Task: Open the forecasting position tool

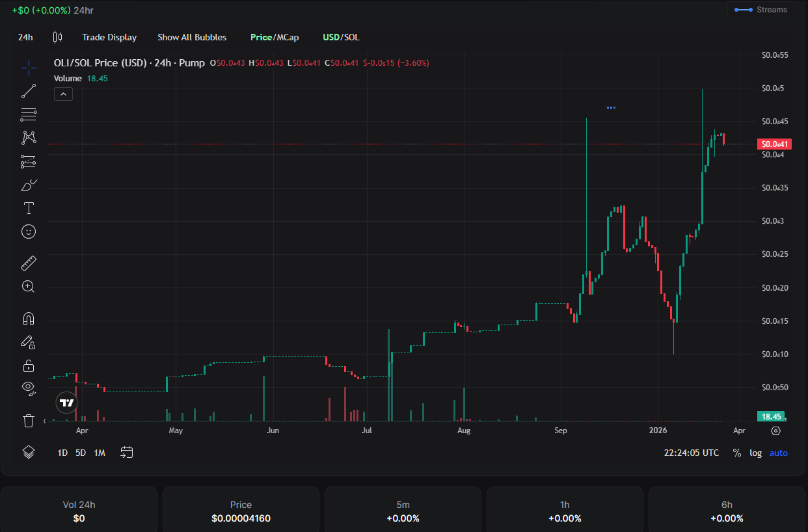Action: (29, 161)
